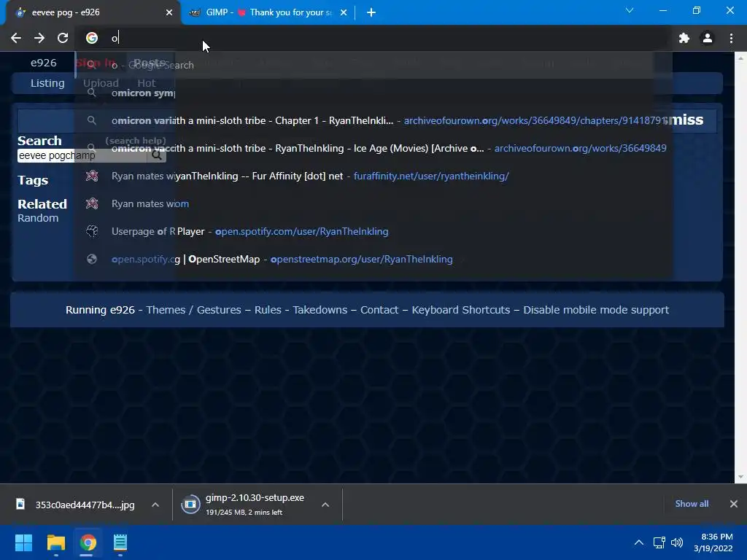Click the scrollbar down arrow
The width and height of the screenshot is (747, 560).
tap(740, 477)
